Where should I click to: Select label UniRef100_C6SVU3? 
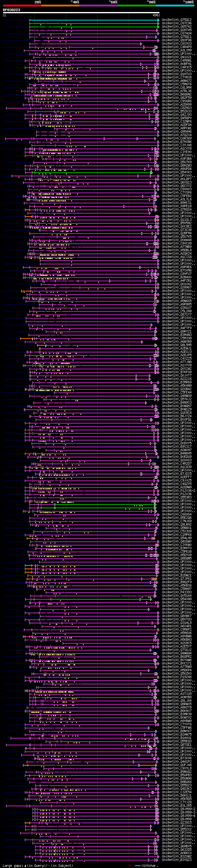[177, 43]
